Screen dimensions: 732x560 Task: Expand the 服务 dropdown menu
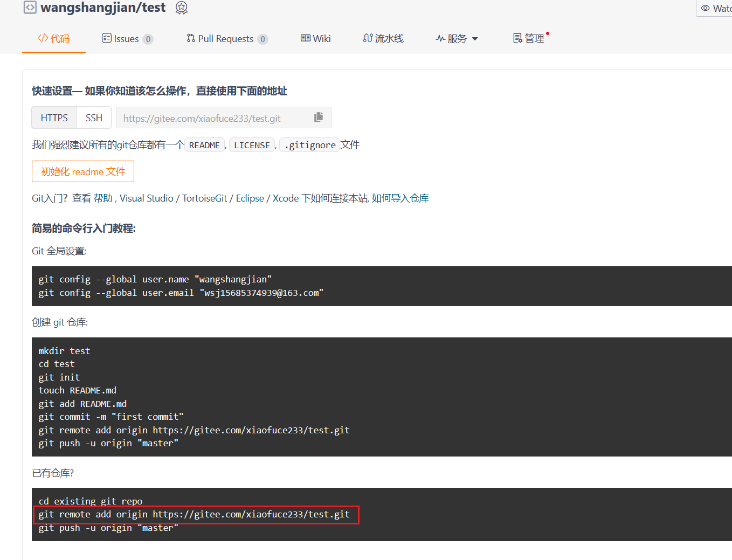pos(457,39)
